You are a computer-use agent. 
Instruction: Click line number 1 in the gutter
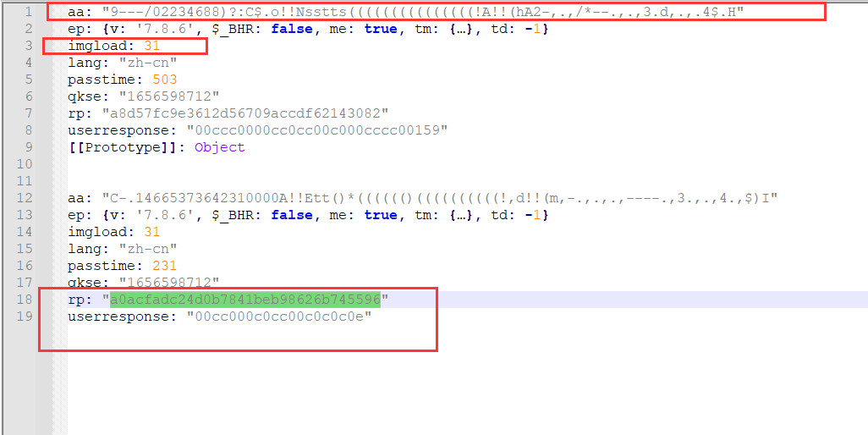(29, 12)
